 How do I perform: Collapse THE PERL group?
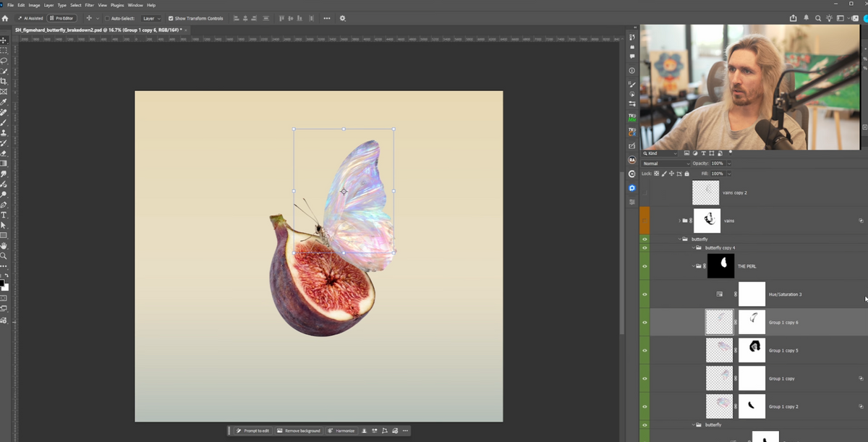pyautogui.click(x=692, y=266)
